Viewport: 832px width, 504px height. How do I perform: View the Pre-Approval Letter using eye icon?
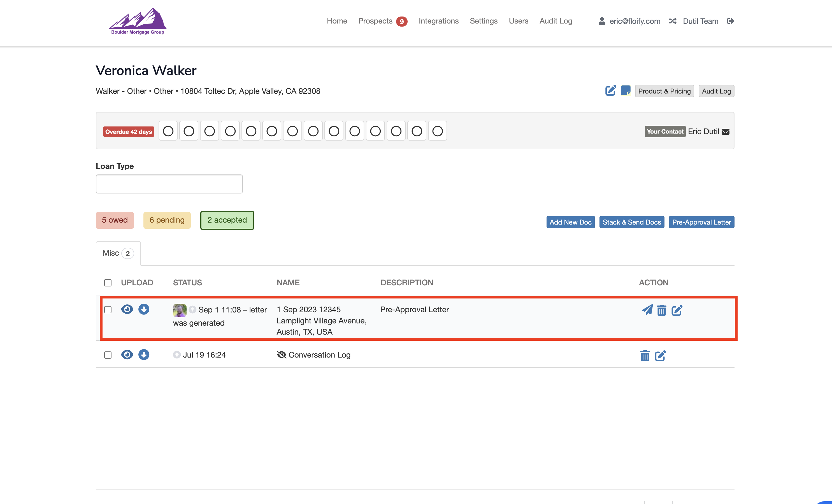click(x=127, y=309)
